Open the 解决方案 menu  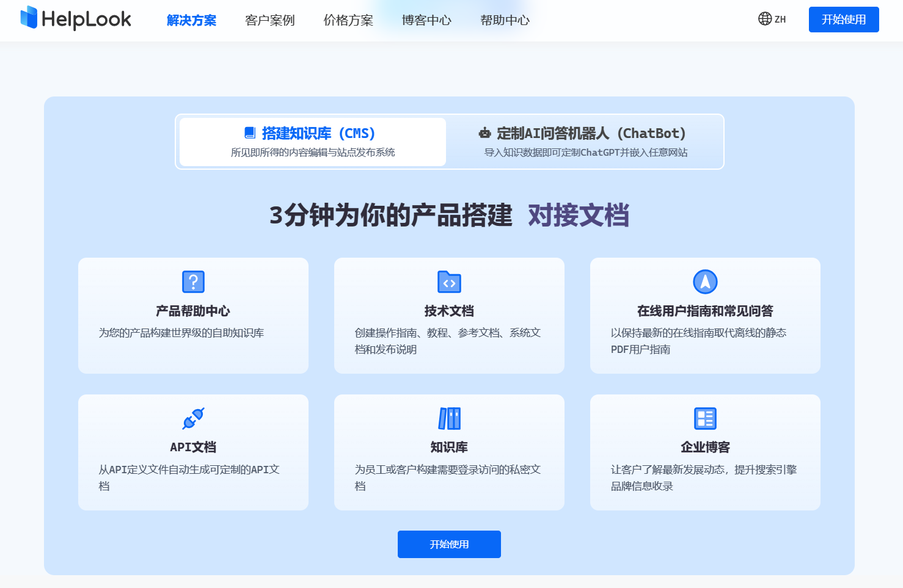[x=191, y=20]
